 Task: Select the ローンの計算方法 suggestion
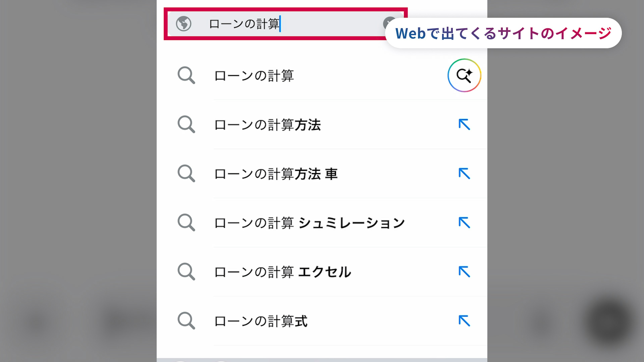tap(267, 125)
